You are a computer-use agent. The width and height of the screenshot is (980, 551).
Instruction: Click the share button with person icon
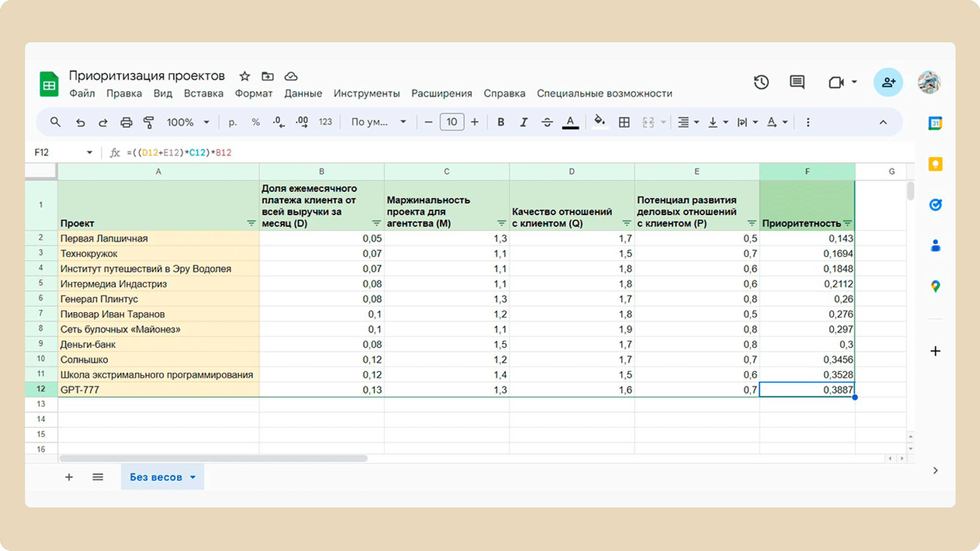888,82
